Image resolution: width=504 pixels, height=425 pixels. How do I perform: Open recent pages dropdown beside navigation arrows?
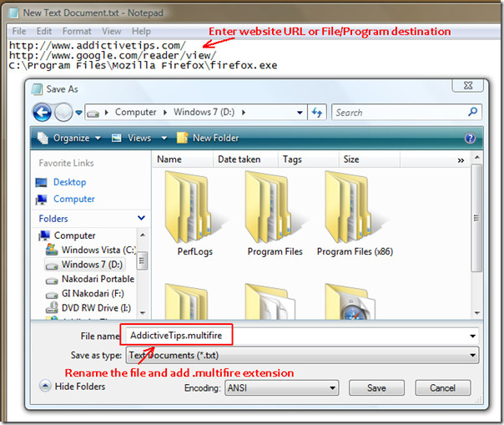(x=78, y=113)
